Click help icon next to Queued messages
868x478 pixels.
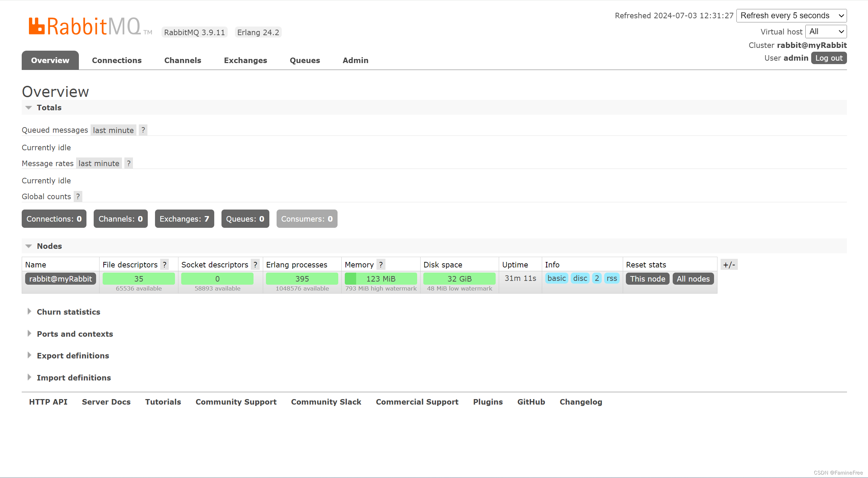[x=143, y=130]
